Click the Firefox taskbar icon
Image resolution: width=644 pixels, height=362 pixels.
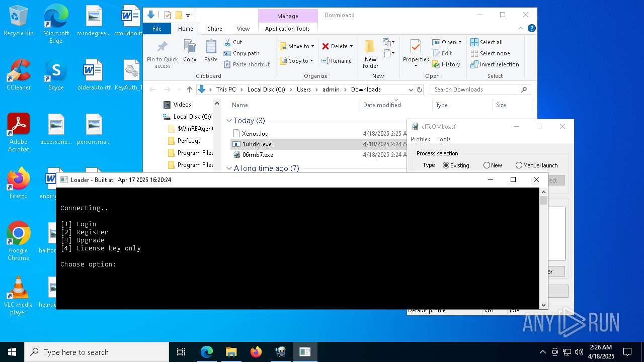[x=256, y=352]
